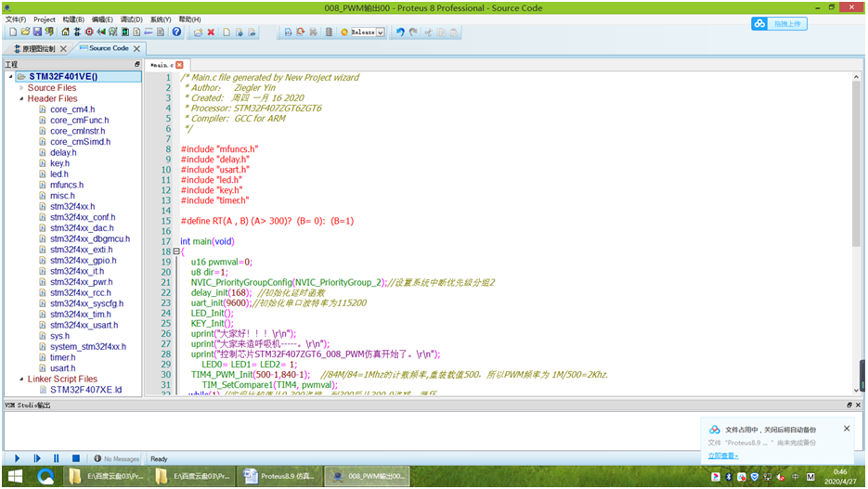Float the VSM Studio output panel

coord(849,405)
